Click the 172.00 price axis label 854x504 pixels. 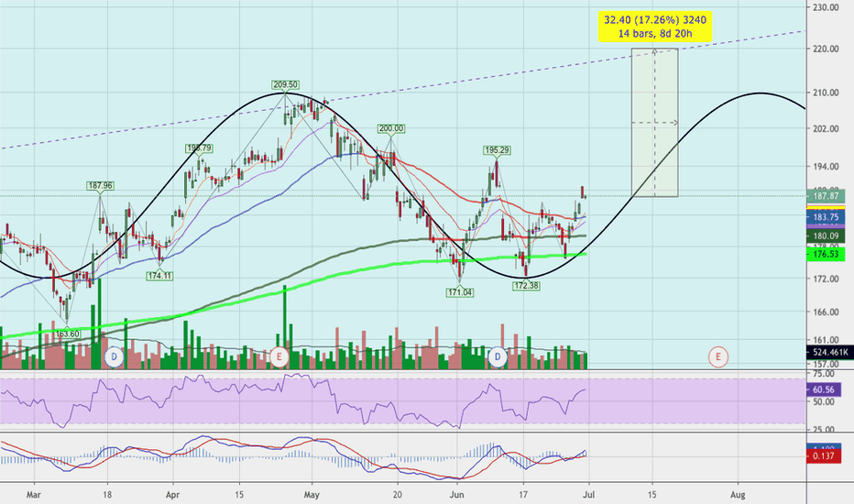(827, 279)
